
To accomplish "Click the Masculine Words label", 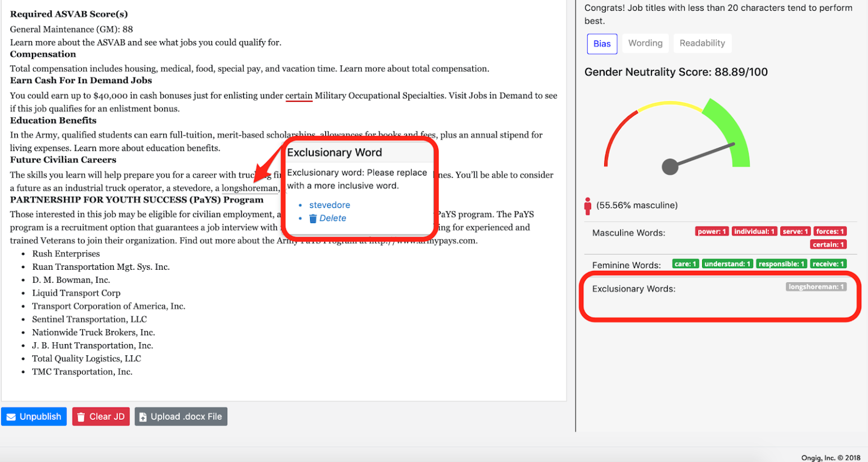I will click(628, 233).
